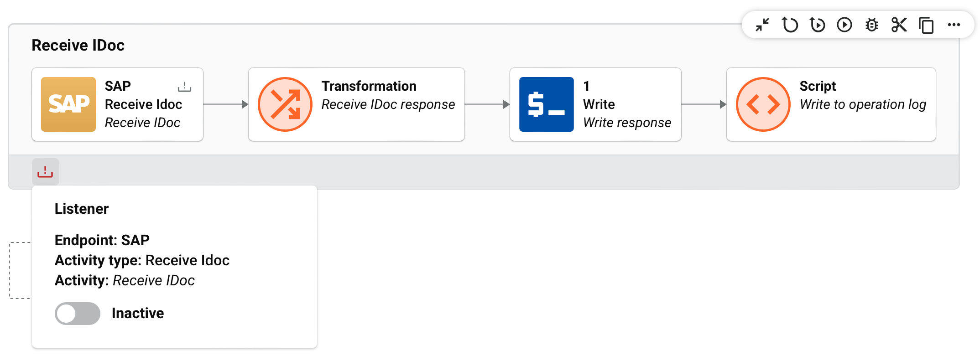Copy the operation with copy icon

pos(926,25)
